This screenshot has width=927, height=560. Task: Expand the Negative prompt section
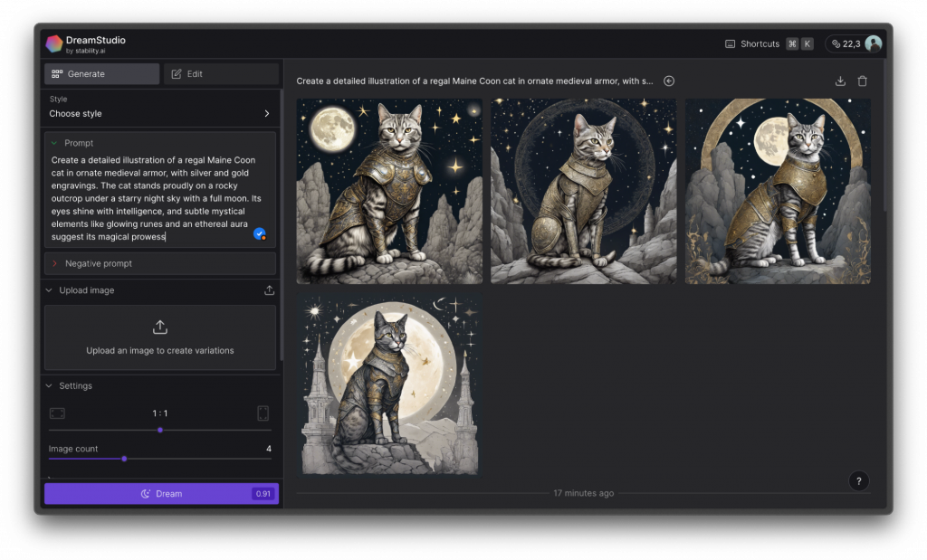pyautogui.click(x=159, y=263)
